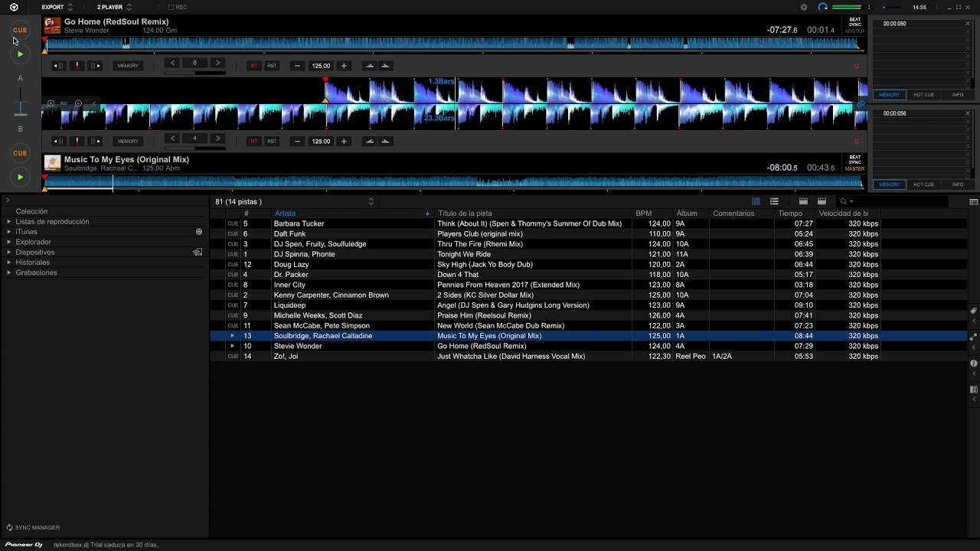Viewport: 980px width, 551px height.
Task: Pitch bend down on deck A
Action: [370, 66]
